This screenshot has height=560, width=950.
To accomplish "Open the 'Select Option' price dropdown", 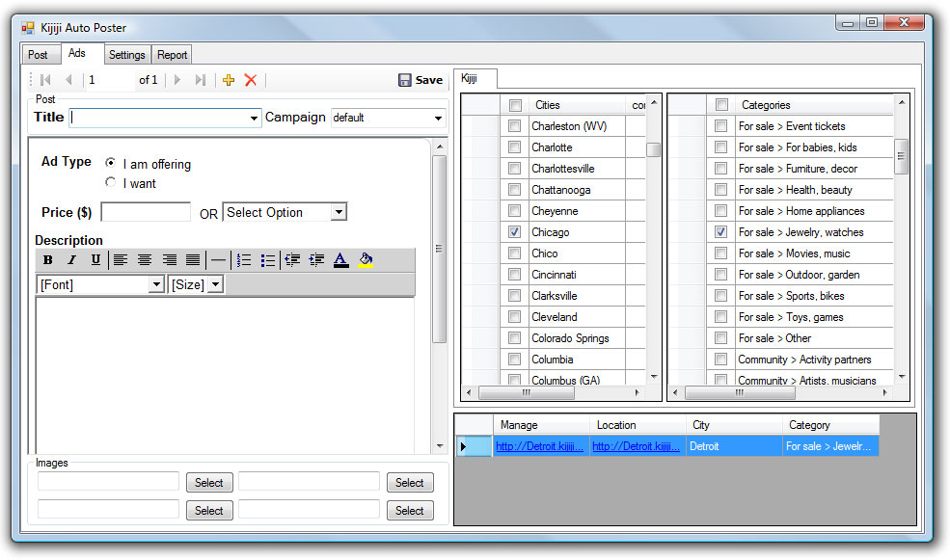I will [339, 212].
